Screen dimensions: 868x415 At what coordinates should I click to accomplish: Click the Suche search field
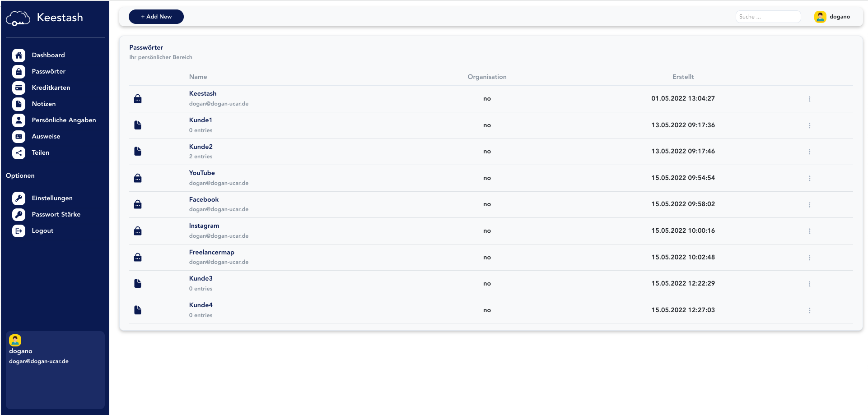[x=768, y=17]
